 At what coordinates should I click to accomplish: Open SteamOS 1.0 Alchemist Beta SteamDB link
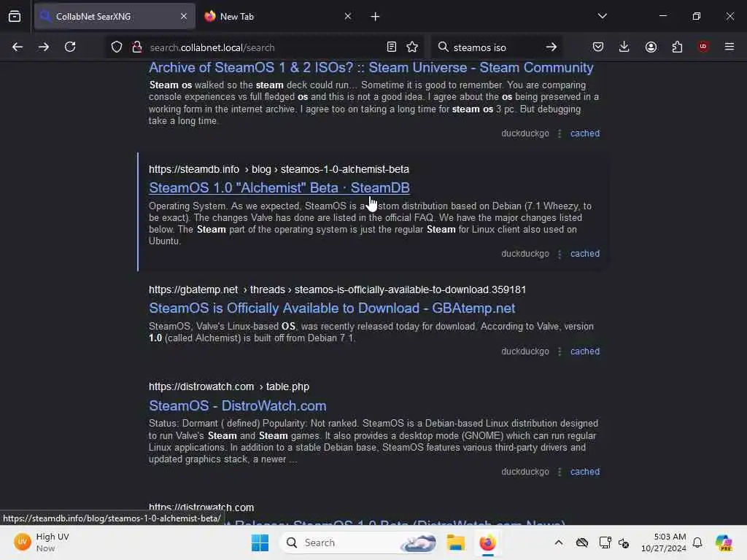pyautogui.click(x=279, y=187)
